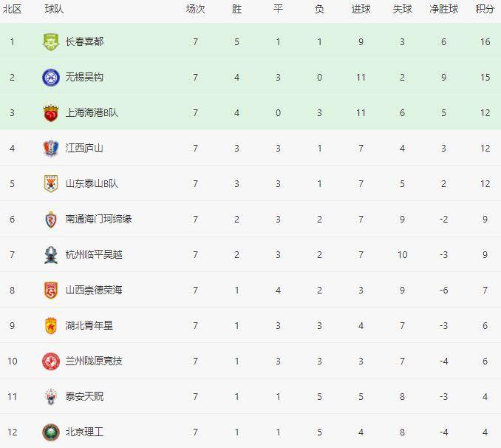Open the 上海海港B队 red shield logo
This screenshot has width=501, height=448.
pyautogui.click(x=51, y=113)
